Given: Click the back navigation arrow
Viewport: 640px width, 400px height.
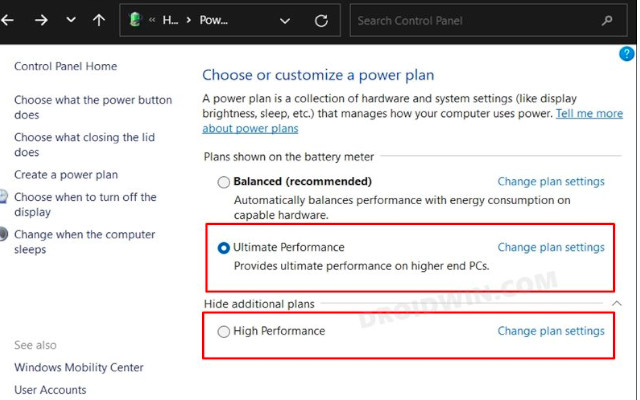Looking at the screenshot, I should point(6,20).
